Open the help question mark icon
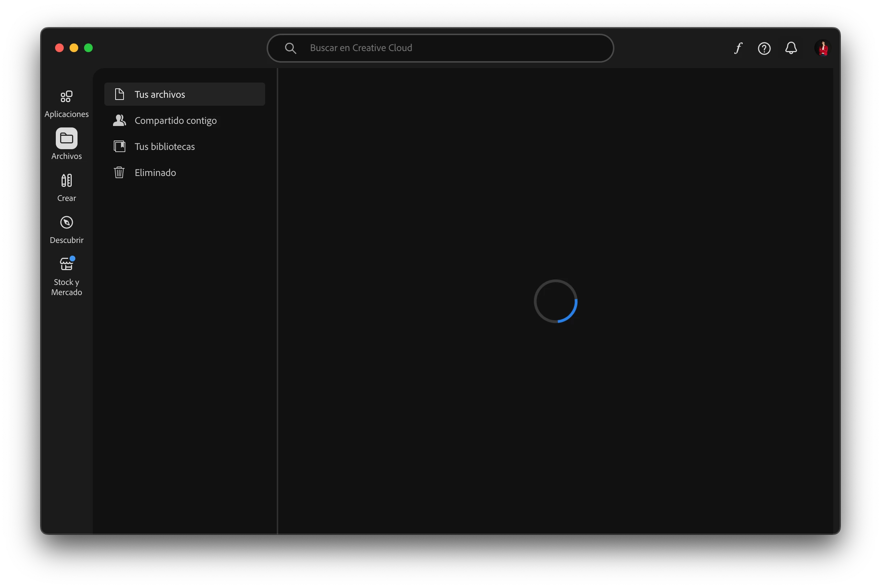This screenshot has width=881, height=588. [764, 49]
